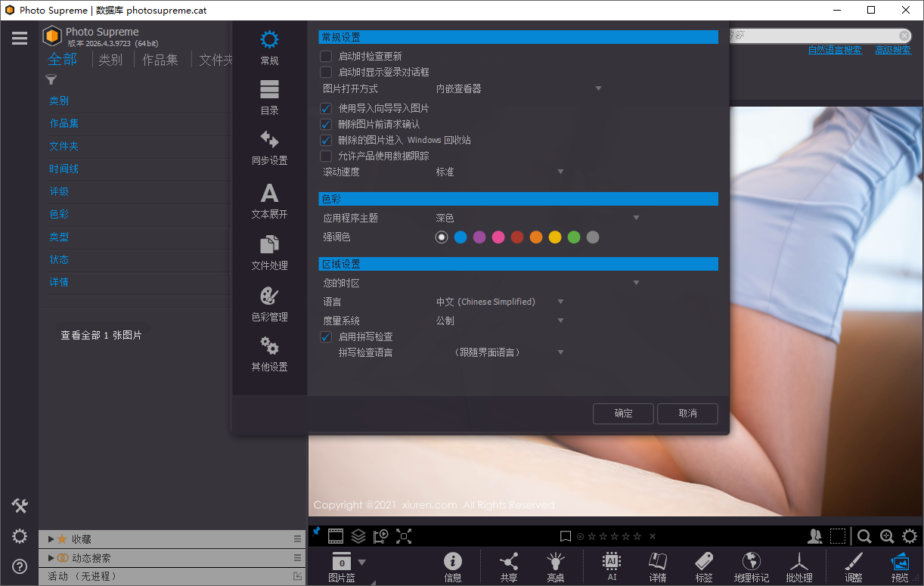The height and width of the screenshot is (586, 924).
Task: Expand the 收藏 panel
Action: click(x=51, y=539)
